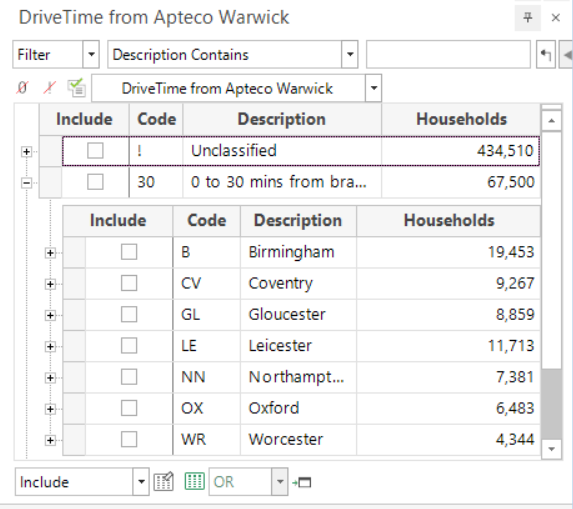Select the Unclassified description cell

point(282,151)
